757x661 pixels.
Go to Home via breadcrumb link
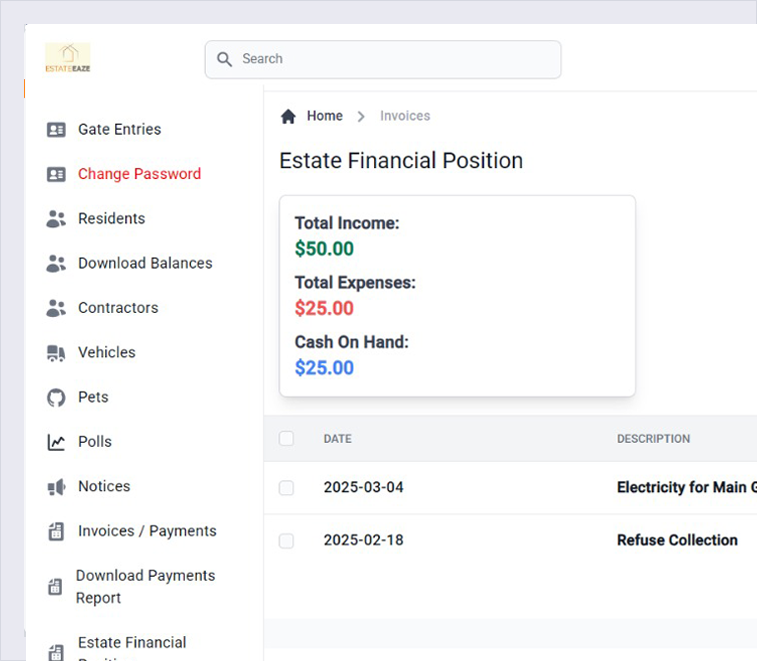point(324,116)
